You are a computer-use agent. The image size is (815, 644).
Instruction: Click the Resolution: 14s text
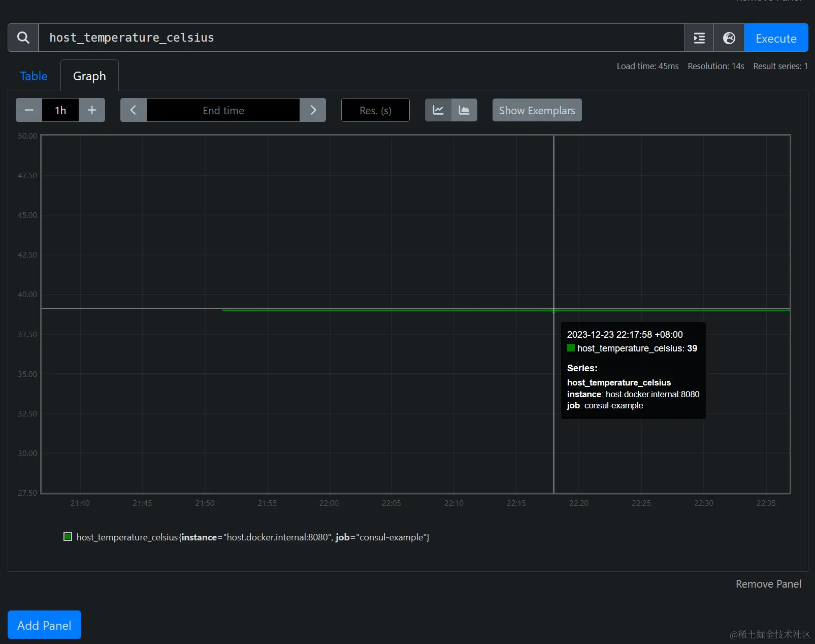click(x=716, y=66)
